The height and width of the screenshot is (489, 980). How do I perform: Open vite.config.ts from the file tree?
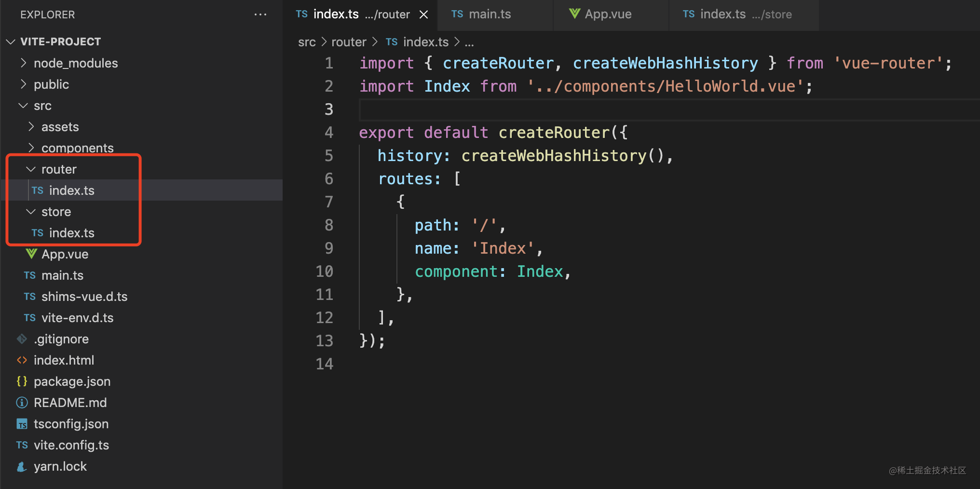click(71, 445)
